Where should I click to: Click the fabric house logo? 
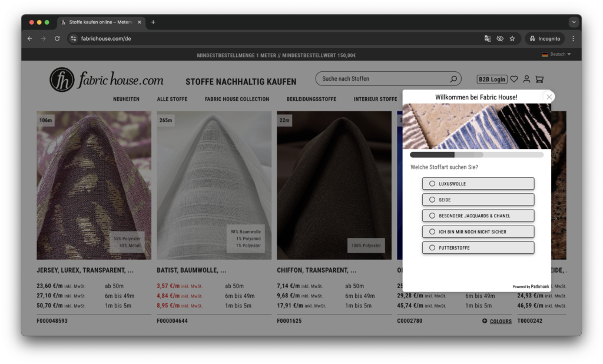pos(106,80)
